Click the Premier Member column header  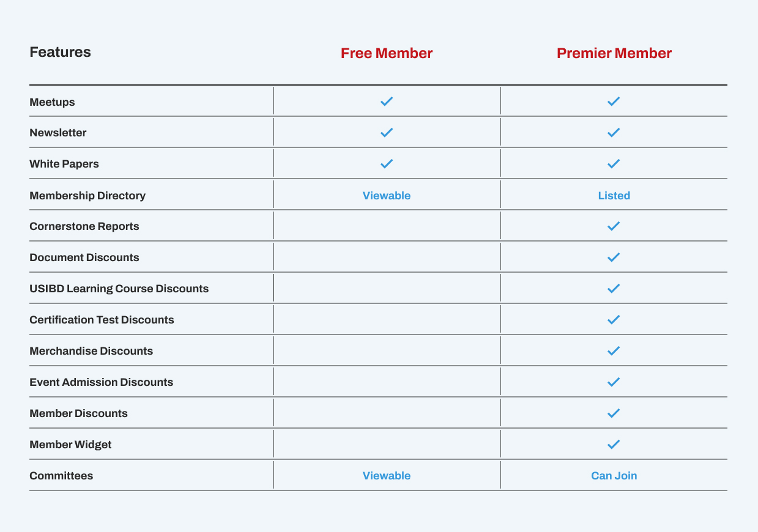(x=614, y=54)
